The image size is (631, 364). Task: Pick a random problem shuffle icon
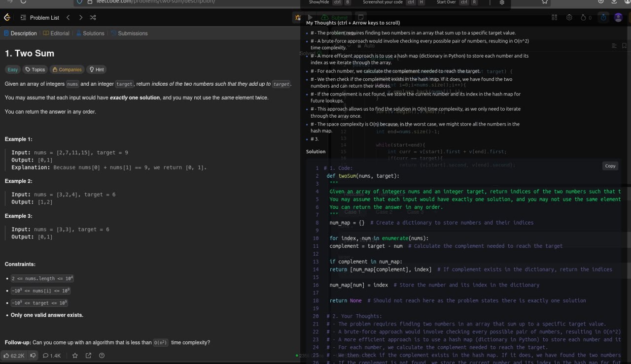93,18
